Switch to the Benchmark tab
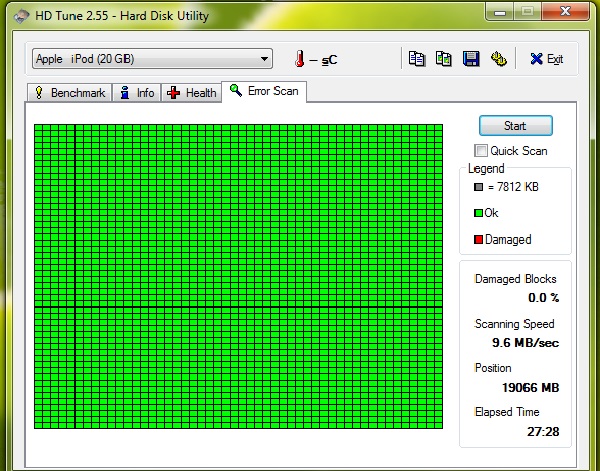Viewport: 600px width, 471px height. (x=70, y=93)
